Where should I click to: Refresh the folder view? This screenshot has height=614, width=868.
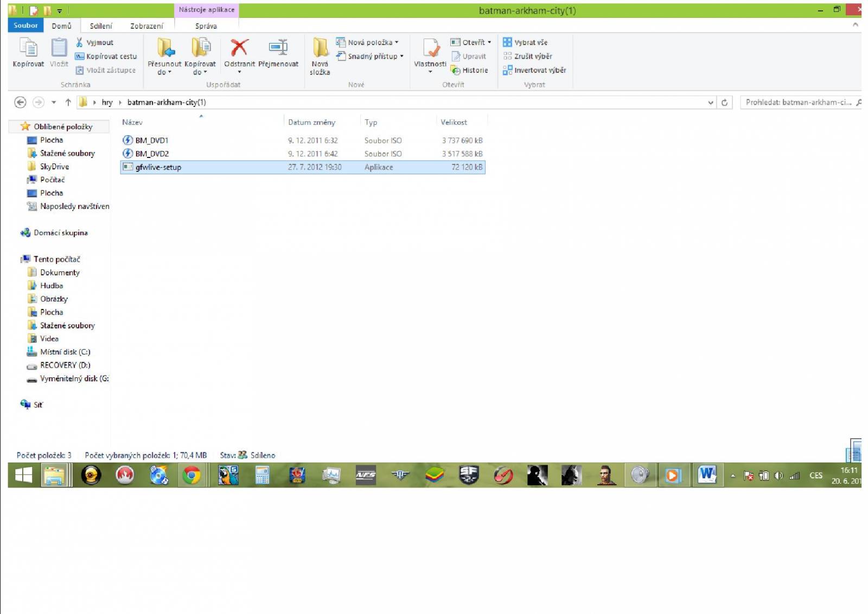724,102
